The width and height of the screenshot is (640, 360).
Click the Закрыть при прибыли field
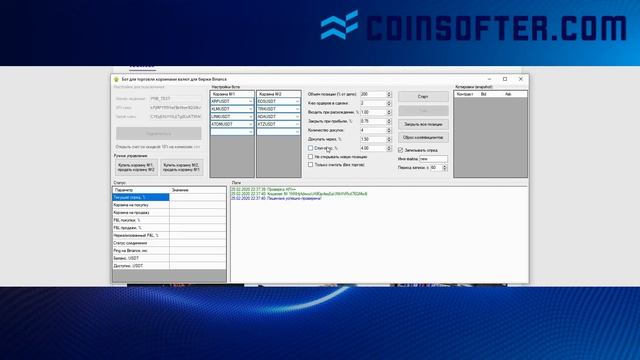point(373,121)
